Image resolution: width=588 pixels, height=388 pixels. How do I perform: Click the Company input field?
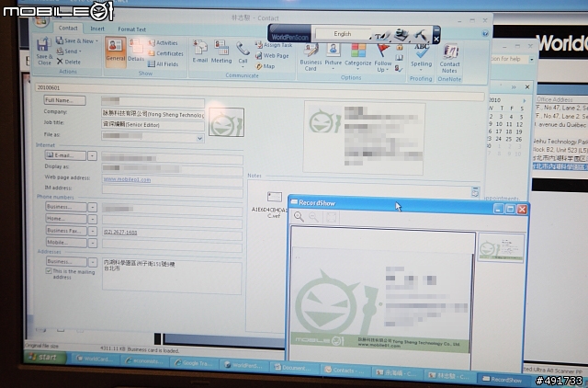pyautogui.click(x=153, y=114)
